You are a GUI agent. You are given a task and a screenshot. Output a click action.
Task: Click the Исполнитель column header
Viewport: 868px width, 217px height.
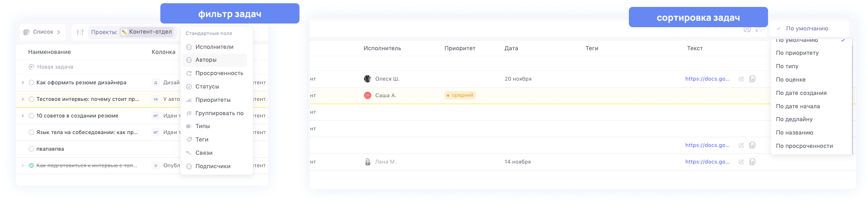382,48
